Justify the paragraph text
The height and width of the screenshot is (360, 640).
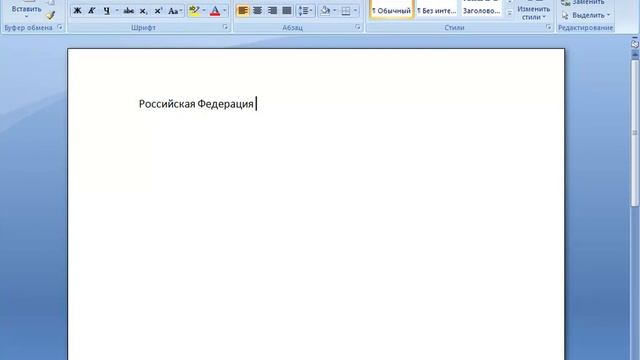point(287,11)
